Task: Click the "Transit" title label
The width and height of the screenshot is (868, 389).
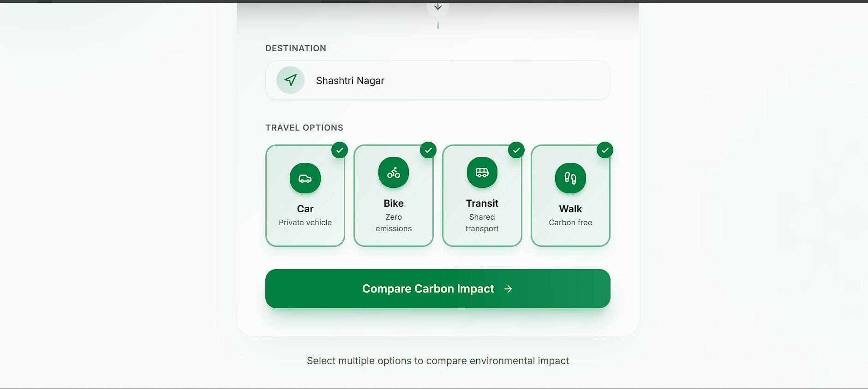Action: [x=482, y=203]
